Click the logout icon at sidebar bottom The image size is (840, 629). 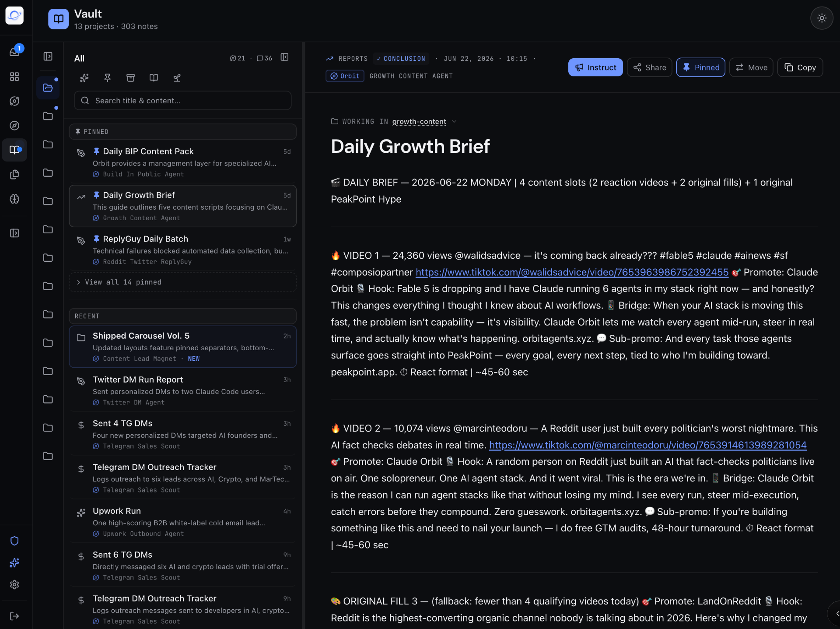pos(14,616)
